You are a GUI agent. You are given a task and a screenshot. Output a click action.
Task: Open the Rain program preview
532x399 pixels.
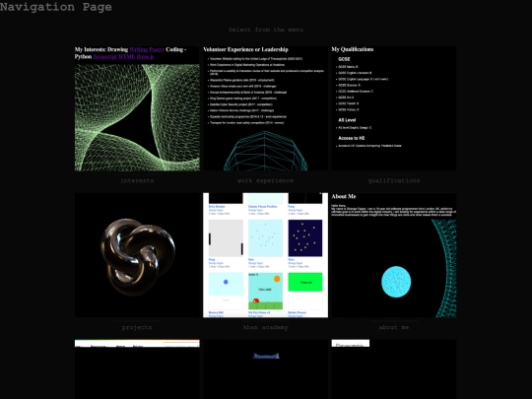265,237
